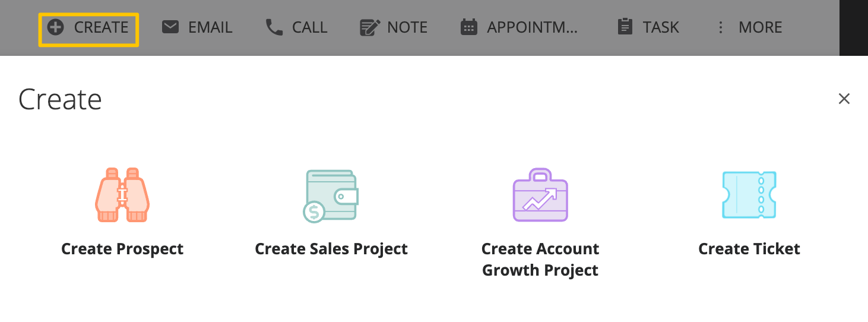Click the binoculars Create Prospect icon

click(x=122, y=195)
